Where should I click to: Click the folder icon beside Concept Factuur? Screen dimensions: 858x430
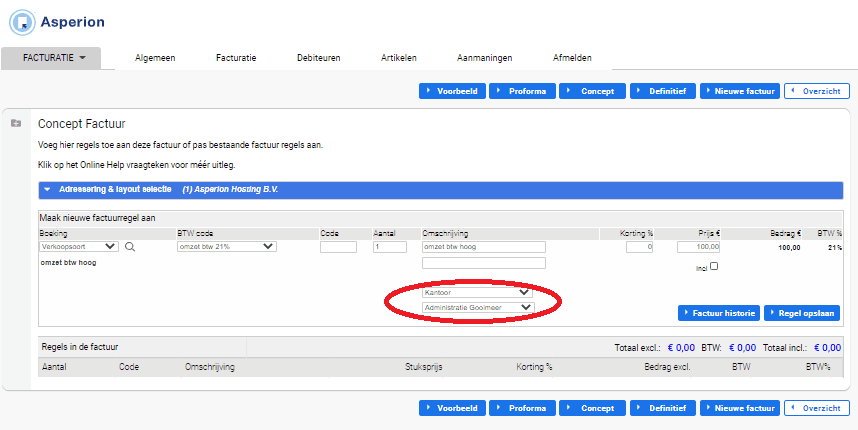[x=16, y=124]
